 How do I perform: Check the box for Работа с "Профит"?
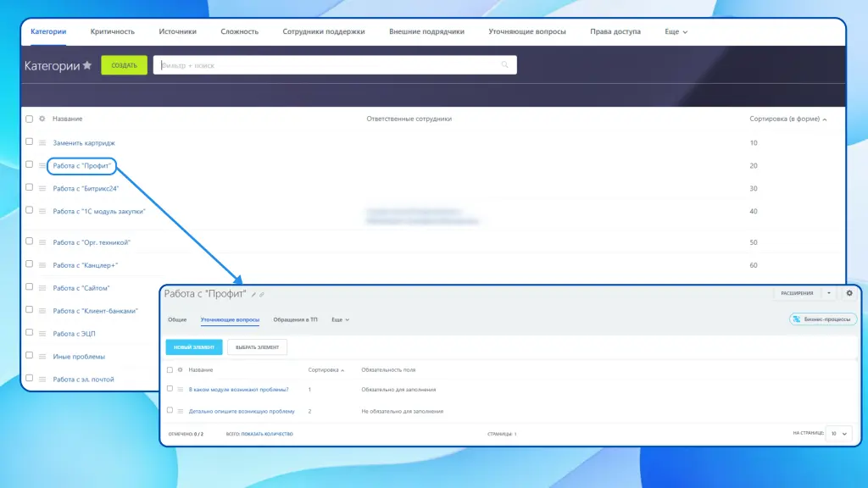[30, 164]
